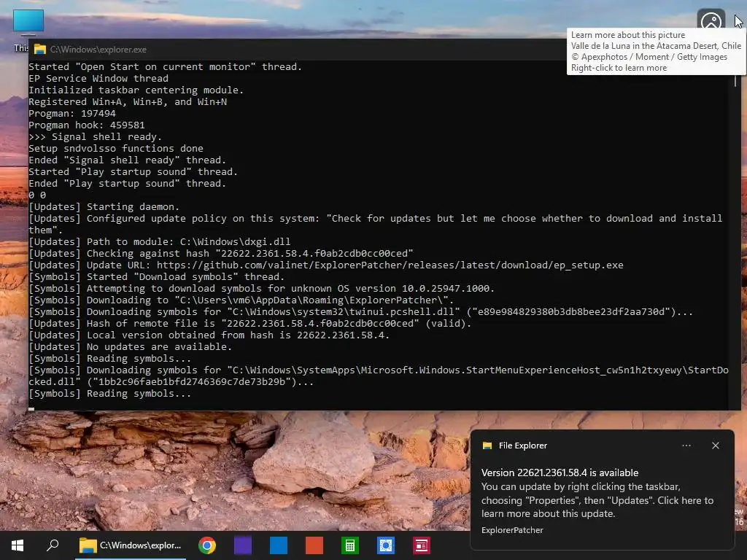Click ExplorerPatcher label in notification

512,530
